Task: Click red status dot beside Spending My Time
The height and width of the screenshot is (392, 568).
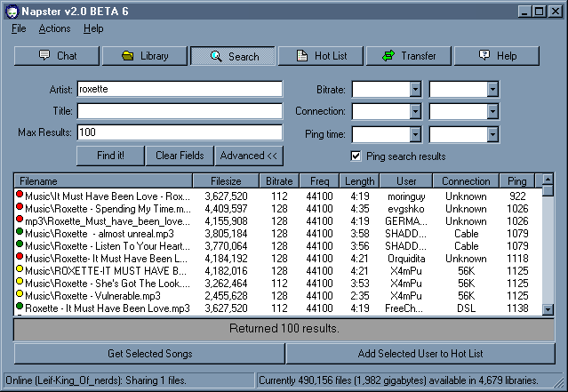Action: pos(20,207)
